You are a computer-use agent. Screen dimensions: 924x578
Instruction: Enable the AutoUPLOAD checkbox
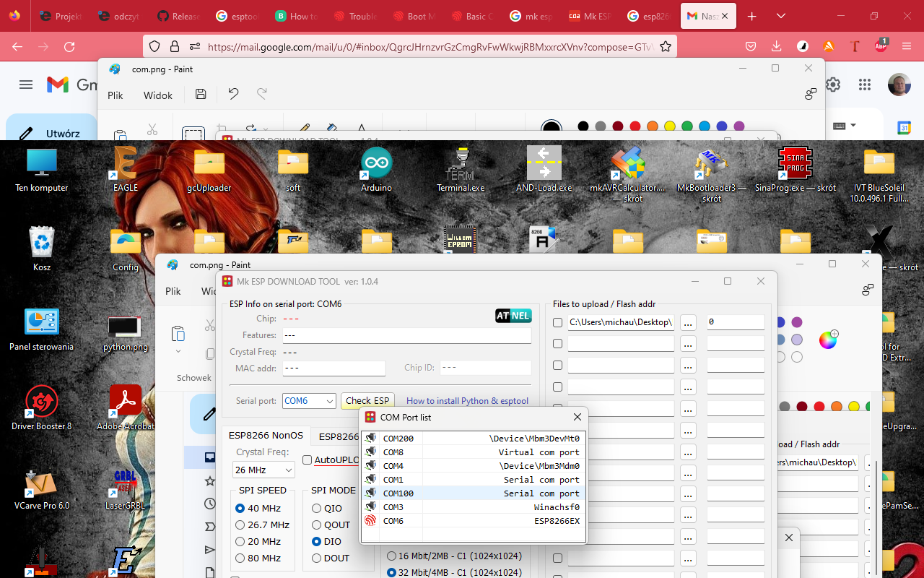pyautogui.click(x=307, y=460)
